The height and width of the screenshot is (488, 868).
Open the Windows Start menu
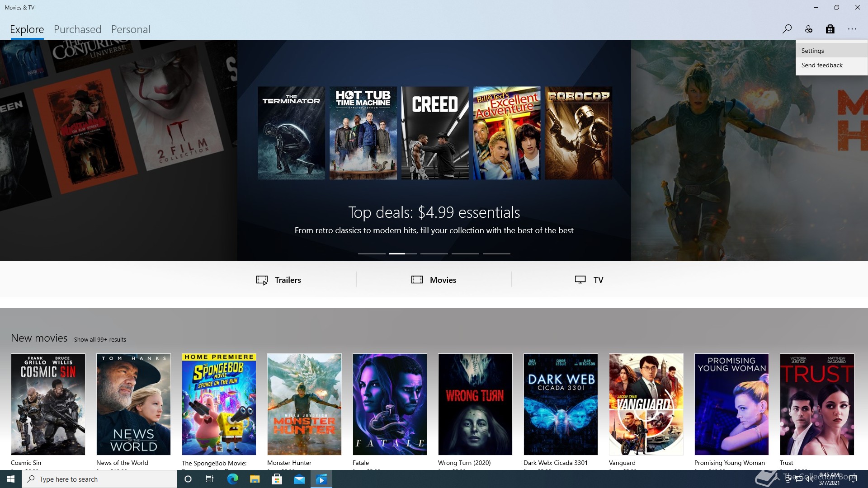click(11, 479)
